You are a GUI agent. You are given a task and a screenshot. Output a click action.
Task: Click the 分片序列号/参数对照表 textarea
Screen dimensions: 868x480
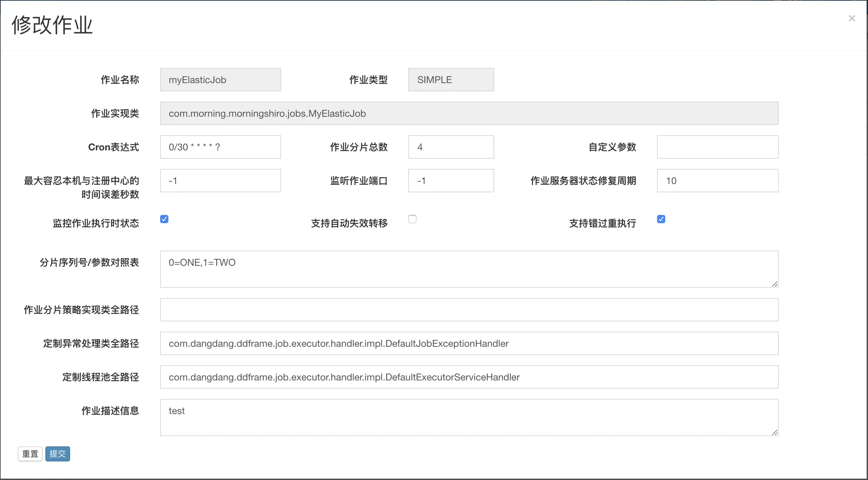pyautogui.click(x=469, y=269)
